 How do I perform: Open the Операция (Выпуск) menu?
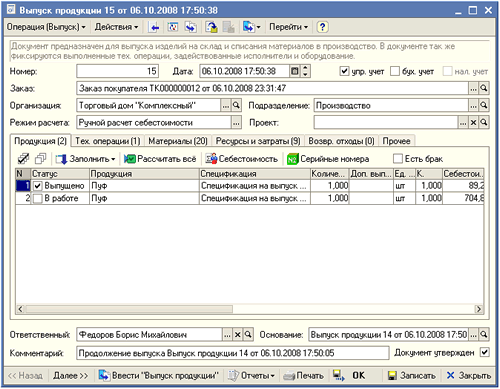pyautogui.click(x=46, y=27)
